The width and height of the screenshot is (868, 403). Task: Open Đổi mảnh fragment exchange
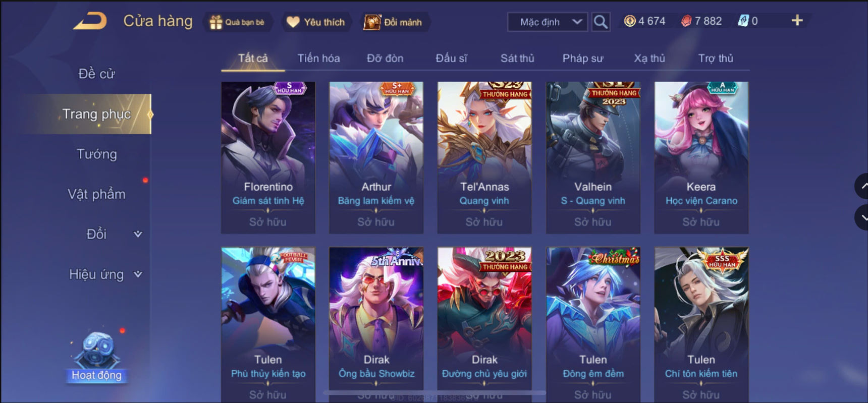pos(393,22)
